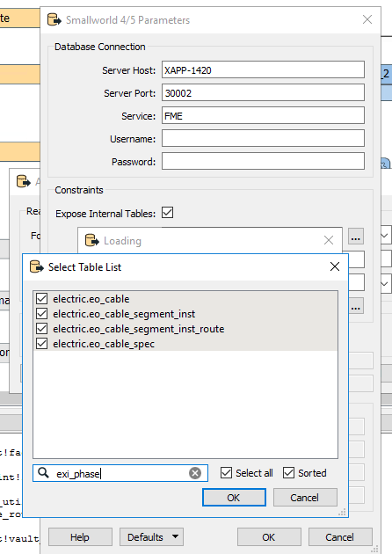
Task: Click the Smallworld 4/5 Parameters title icon
Action: pos(54,19)
